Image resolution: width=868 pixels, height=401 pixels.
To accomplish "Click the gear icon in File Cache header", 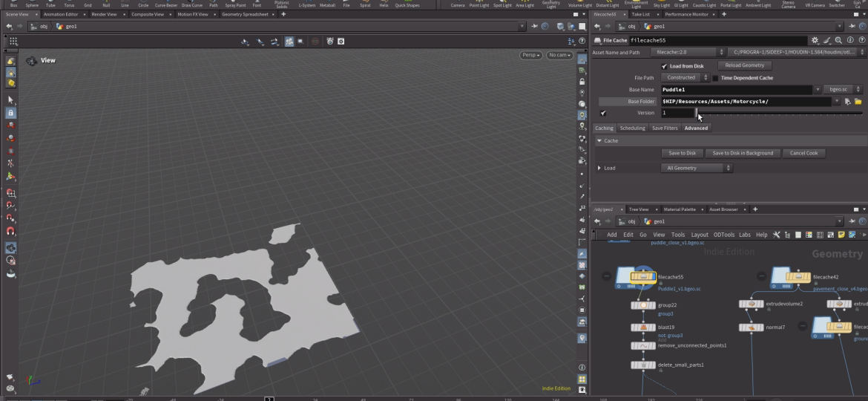I will click(x=815, y=40).
